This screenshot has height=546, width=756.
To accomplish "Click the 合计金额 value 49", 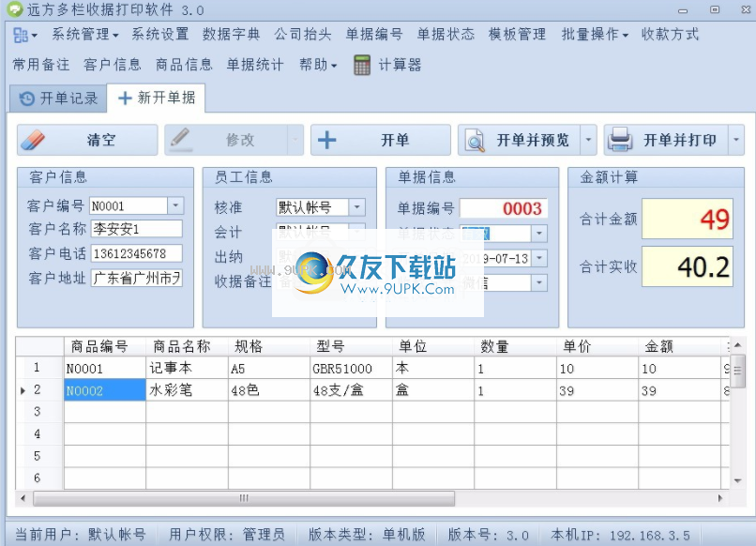I will (x=687, y=219).
